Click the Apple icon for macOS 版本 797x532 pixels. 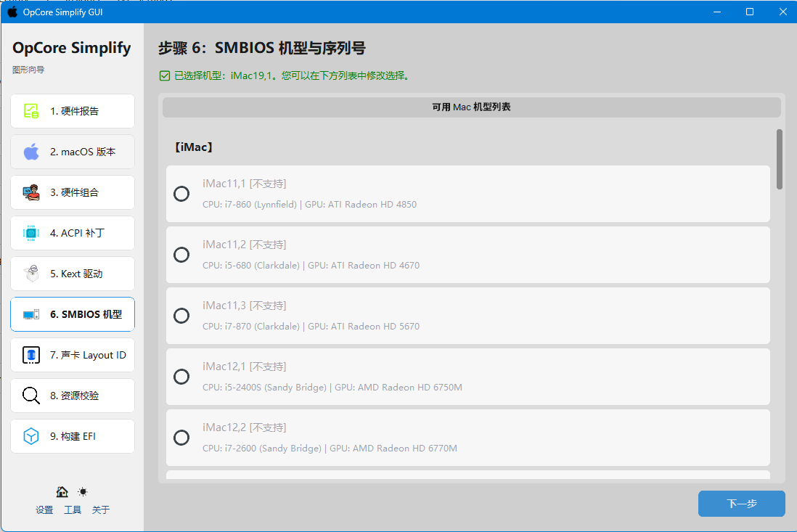[31, 152]
